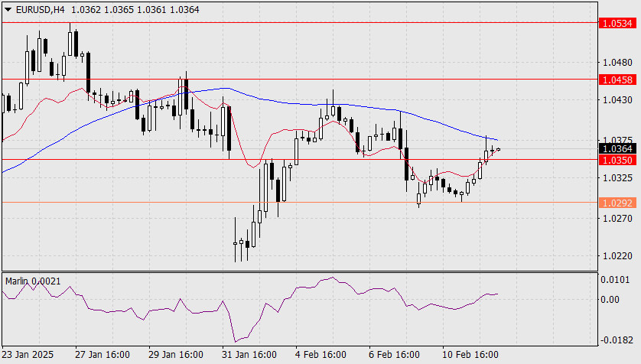This screenshot has height=364, width=641.
Task: Select the 10 Feb 16:00 time label
Action: pos(470,354)
